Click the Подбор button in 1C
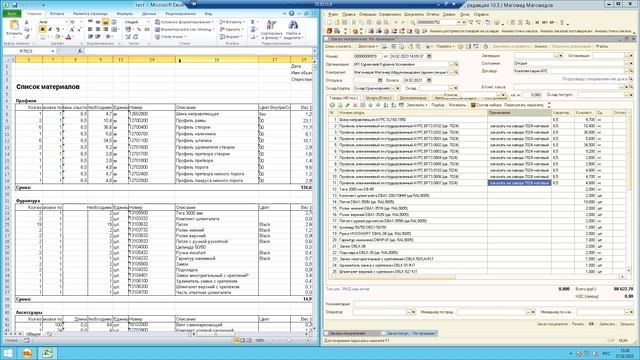Screen dimensions: 640x360 438,105
